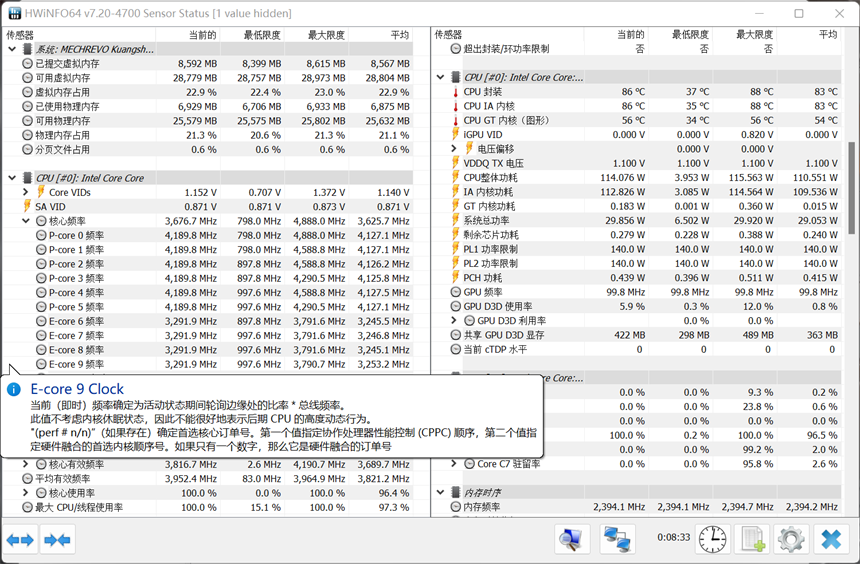Screen dimensions: 860x564
Task: Open sensor settings gear icon
Action: point(791,540)
